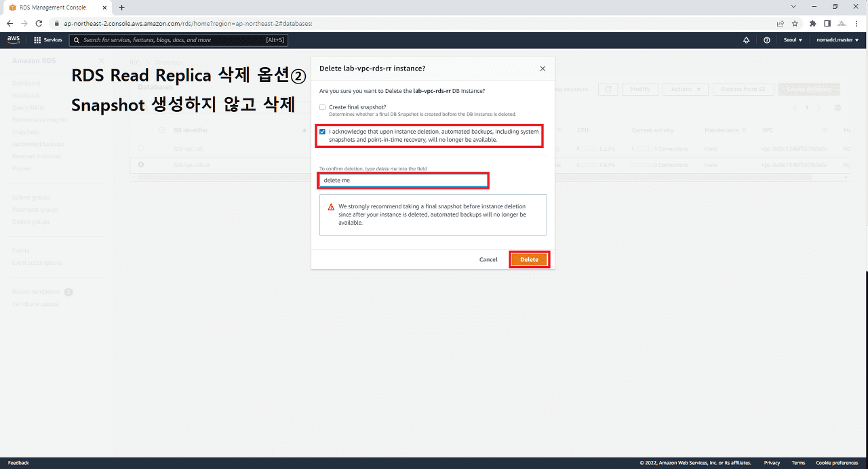Open table preferences gear icon
The width and height of the screenshot is (868, 469).
click(837, 107)
